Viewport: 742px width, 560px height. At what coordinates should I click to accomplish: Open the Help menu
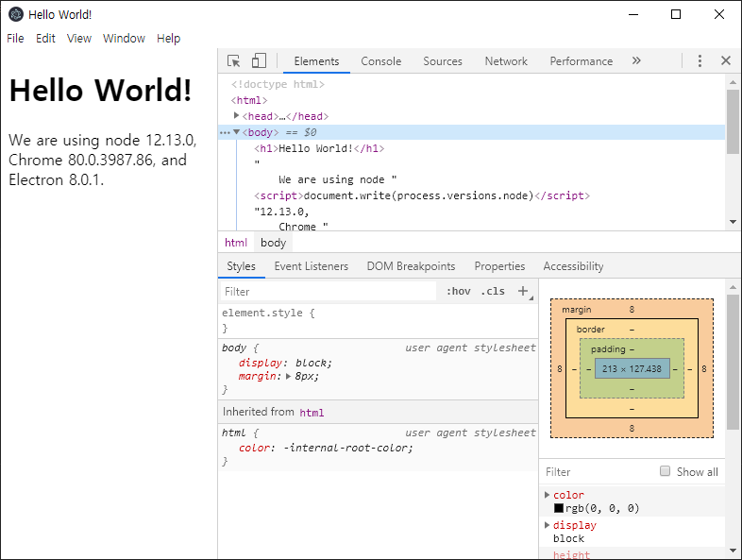point(168,39)
